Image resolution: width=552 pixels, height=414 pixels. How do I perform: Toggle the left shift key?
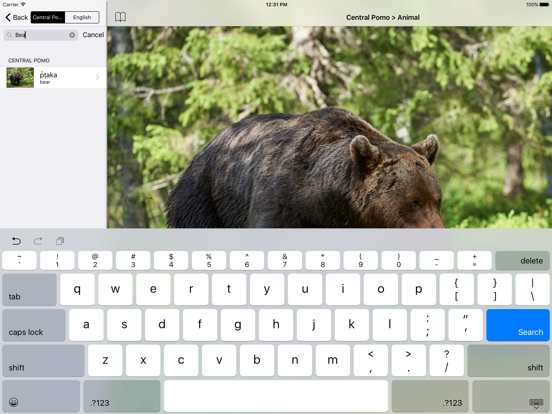point(43,360)
